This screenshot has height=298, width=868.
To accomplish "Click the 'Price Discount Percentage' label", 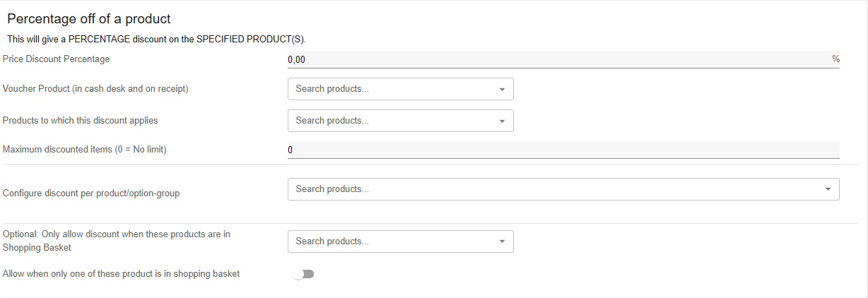I will [x=57, y=59].
